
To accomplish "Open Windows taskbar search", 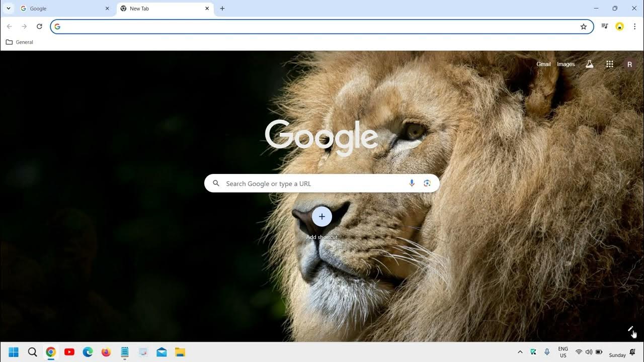I will [32, 352].
